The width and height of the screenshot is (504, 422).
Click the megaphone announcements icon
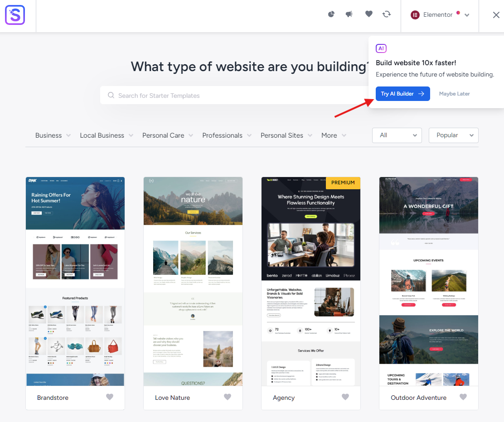tap(349, 14)
